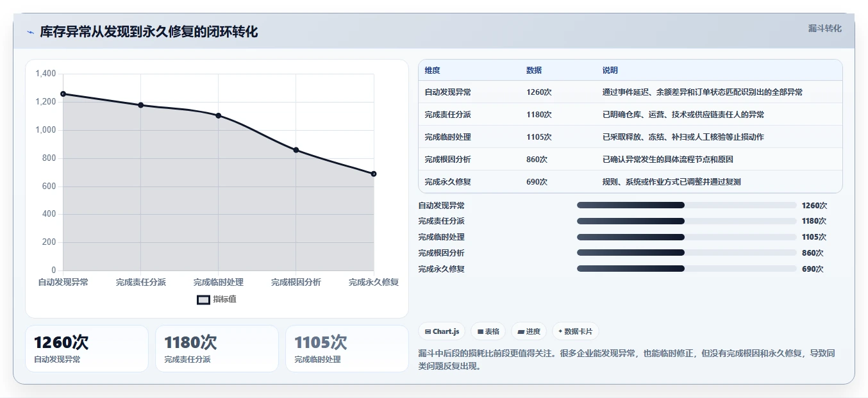Click the 指标值 legend swatch icon
This screenshot has width=868, height=398.
pyautogui.click(x=203, y=299)
